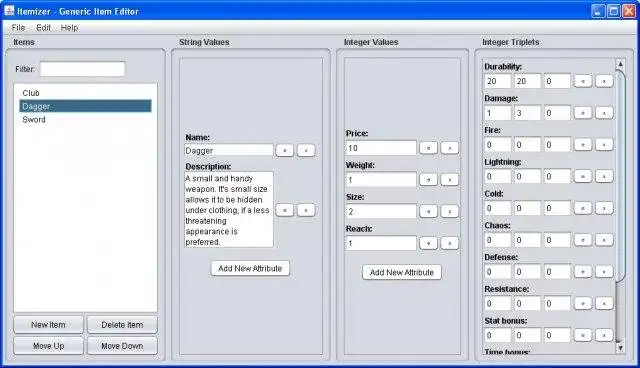Click the first Durability value field

pyautogui.click(x=498, y=81)
